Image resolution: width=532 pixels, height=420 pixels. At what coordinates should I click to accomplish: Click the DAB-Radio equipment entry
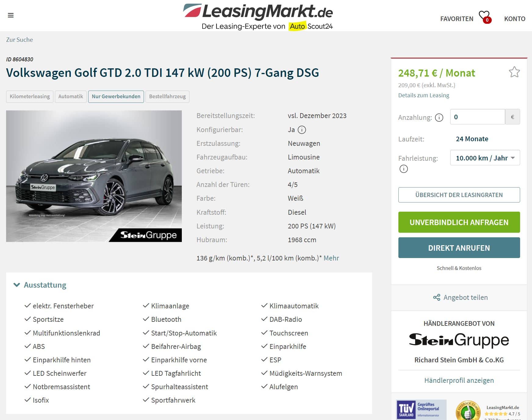click(x=286, y=319)
